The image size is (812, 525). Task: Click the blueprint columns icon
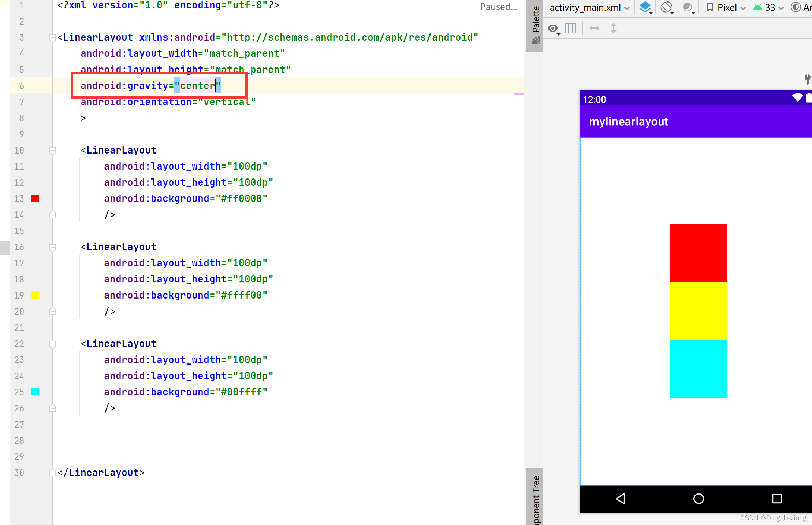570,28
